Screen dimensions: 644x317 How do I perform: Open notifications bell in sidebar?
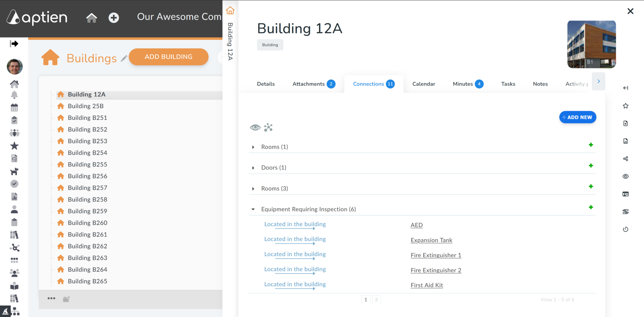(14, 95)
